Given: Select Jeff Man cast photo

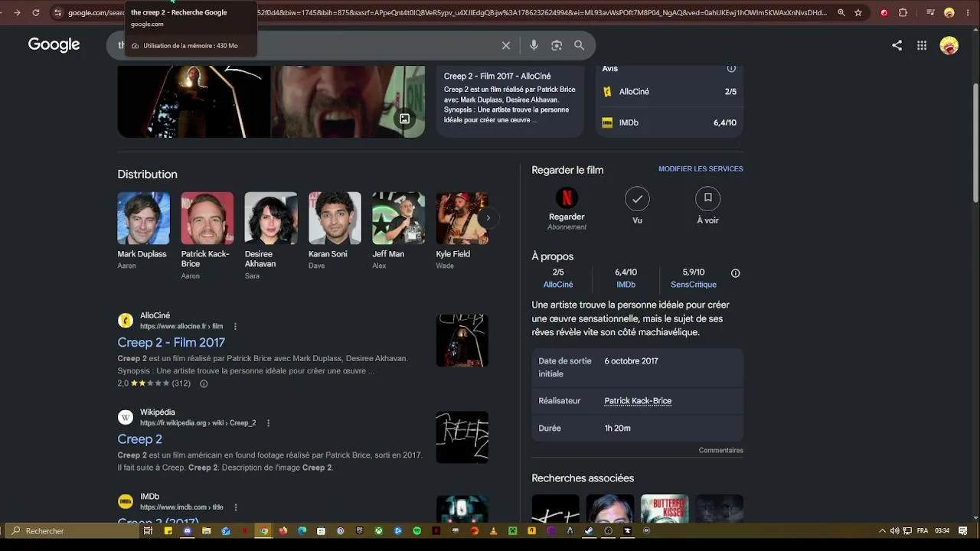Looking at the screenshot, I should point(398,218).
